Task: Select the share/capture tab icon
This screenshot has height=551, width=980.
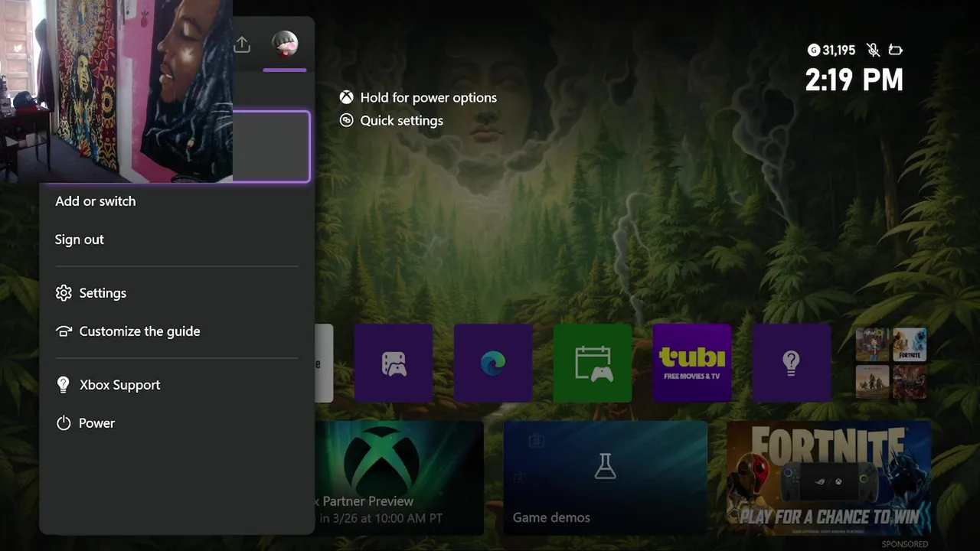Action: (x=242, y=44)
